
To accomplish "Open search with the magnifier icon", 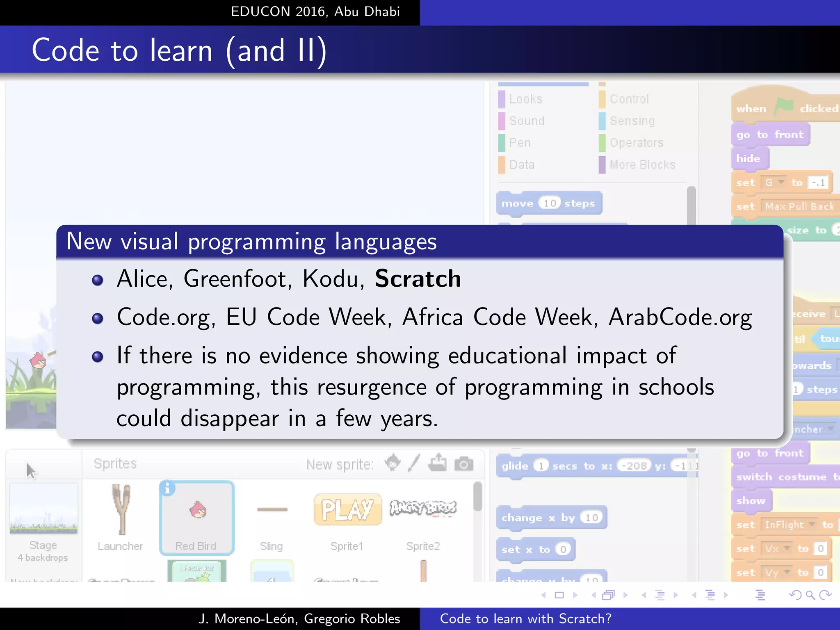I will point(810,595).
